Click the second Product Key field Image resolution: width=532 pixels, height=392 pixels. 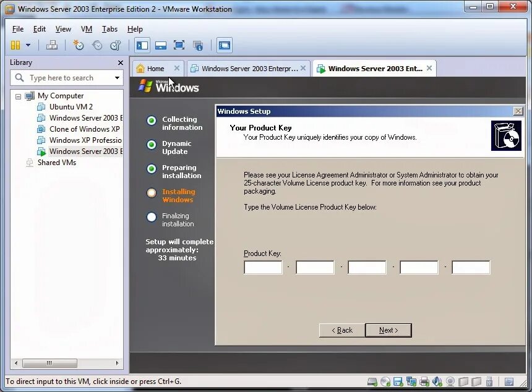(x=315, y=267)
